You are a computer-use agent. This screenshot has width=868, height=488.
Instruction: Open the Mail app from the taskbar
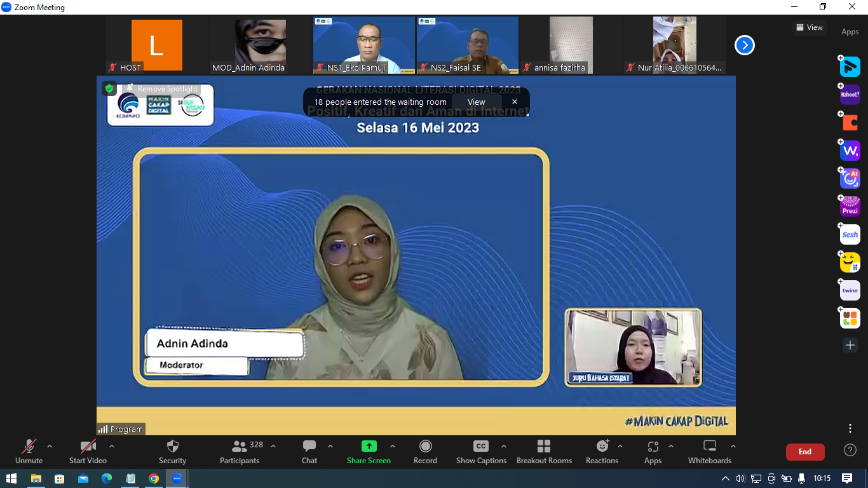[83, 478]
